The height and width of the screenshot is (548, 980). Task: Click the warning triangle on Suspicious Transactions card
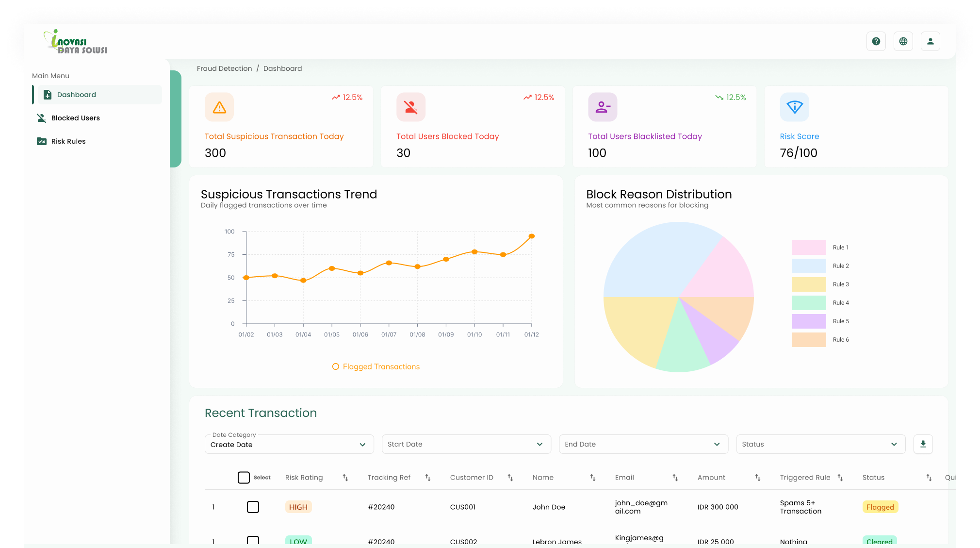[219, 107]
